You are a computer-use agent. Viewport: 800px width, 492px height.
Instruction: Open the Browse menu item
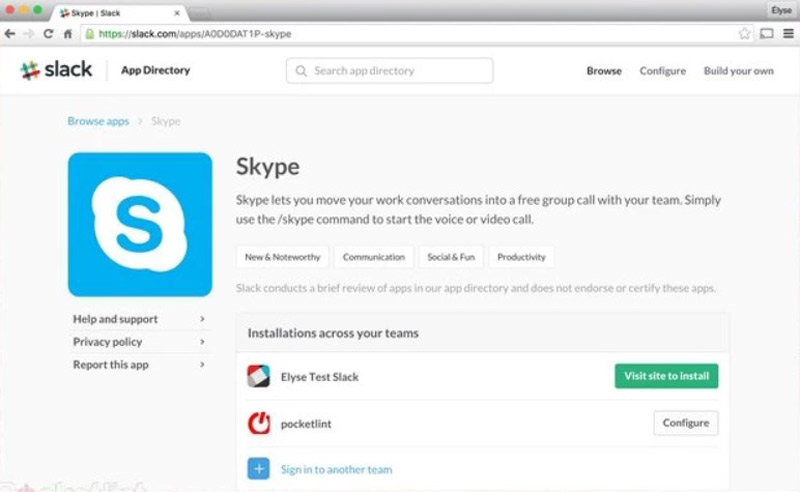pos(604,71)
